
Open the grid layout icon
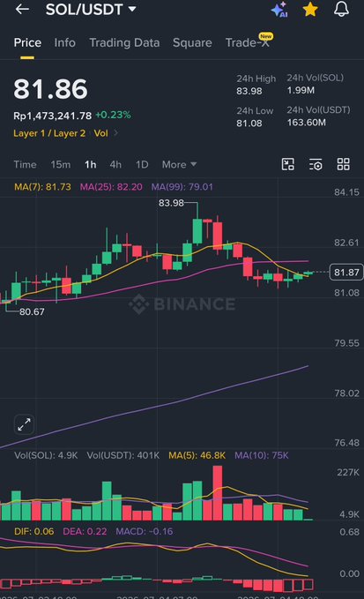[x=344, y=164]
